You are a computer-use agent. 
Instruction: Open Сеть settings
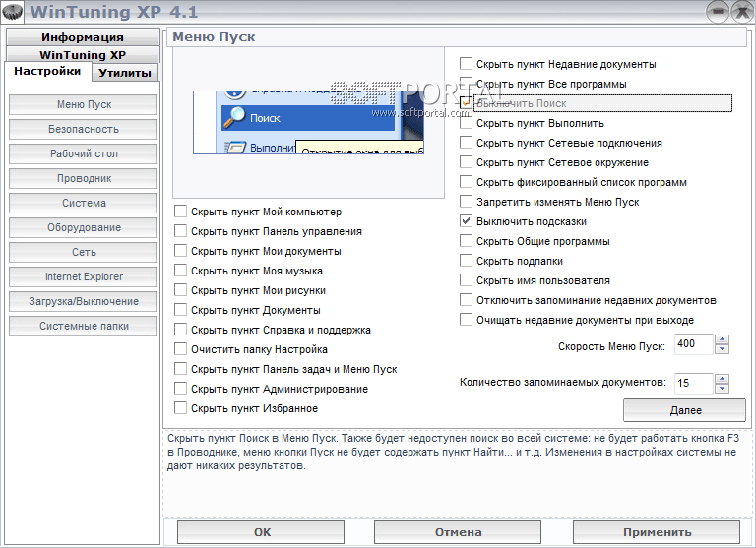83,252
